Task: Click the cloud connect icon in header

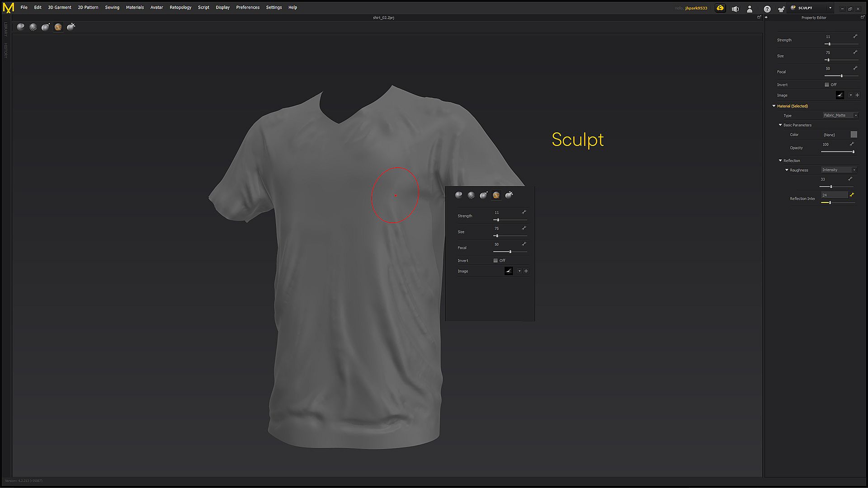Action: pos(720,8)
